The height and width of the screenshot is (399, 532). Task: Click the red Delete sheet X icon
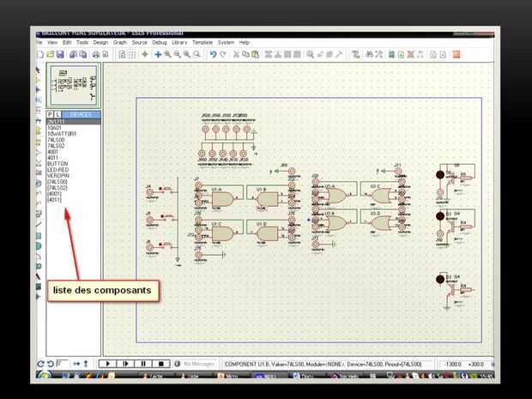tap(410, 54)
